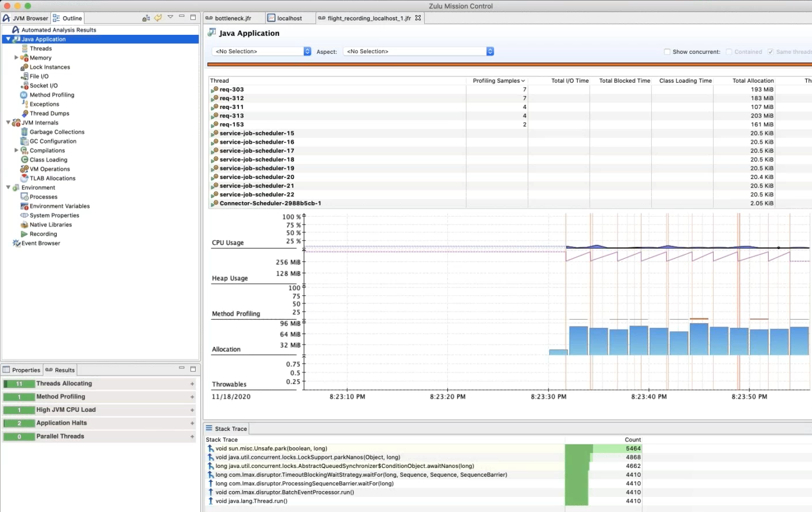Expand the Memory tree node
The width and height of the screenshot is (812, 512).
click(16, 58)
